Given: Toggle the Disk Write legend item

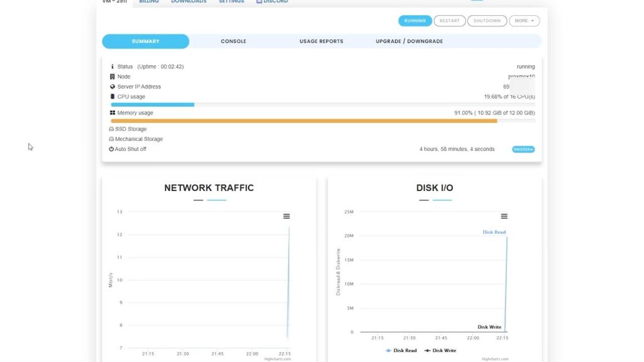Looking at the screenshot, I should [440, 351].
